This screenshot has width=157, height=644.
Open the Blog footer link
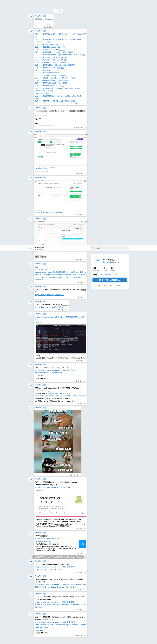pos(106,286)
